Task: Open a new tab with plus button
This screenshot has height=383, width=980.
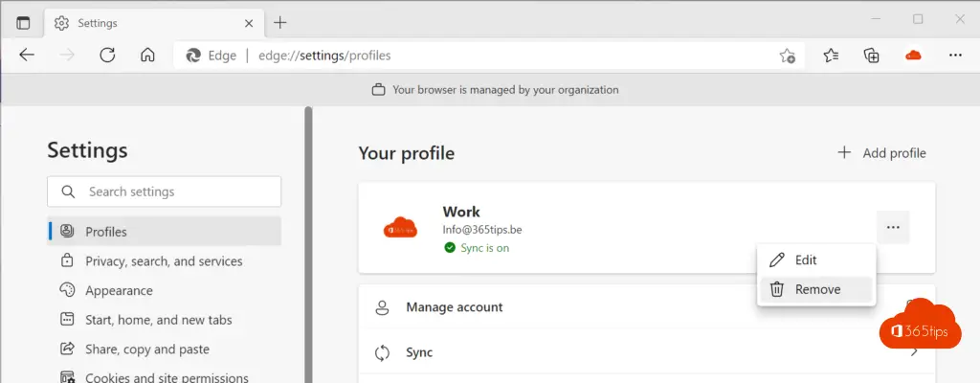Action: tap(280, 23)
